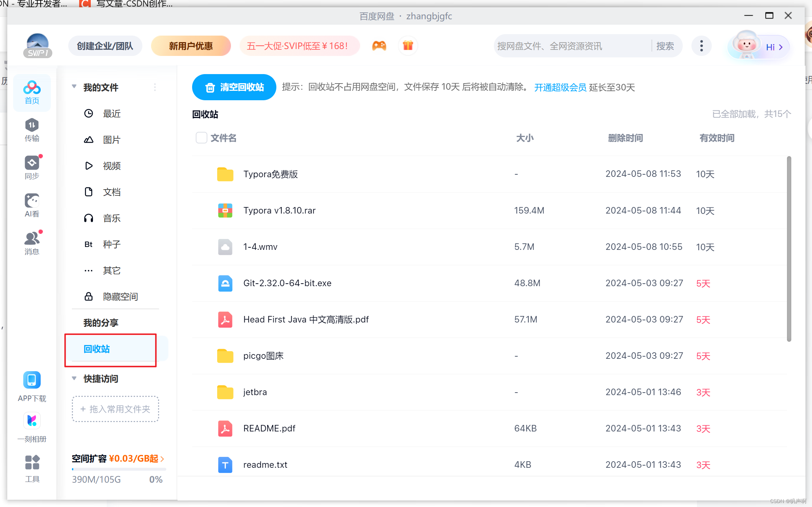Click the APP下载 phone icon
This screenshot has height=507, width=812.
32,381
